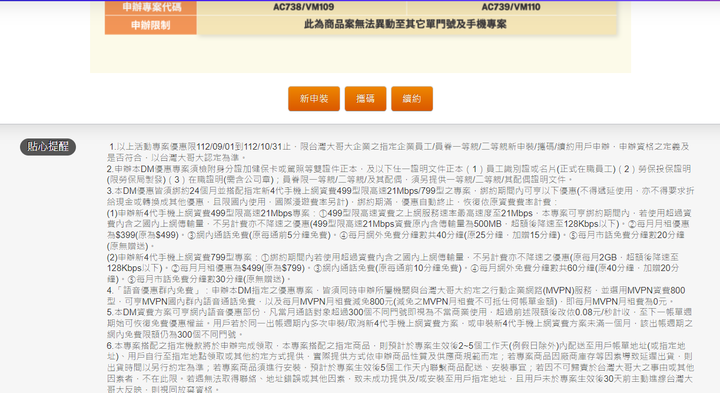This screenshot has height=393, width=720.
Task: Select the 申辦限制 row header
Action: coord(151,25)
